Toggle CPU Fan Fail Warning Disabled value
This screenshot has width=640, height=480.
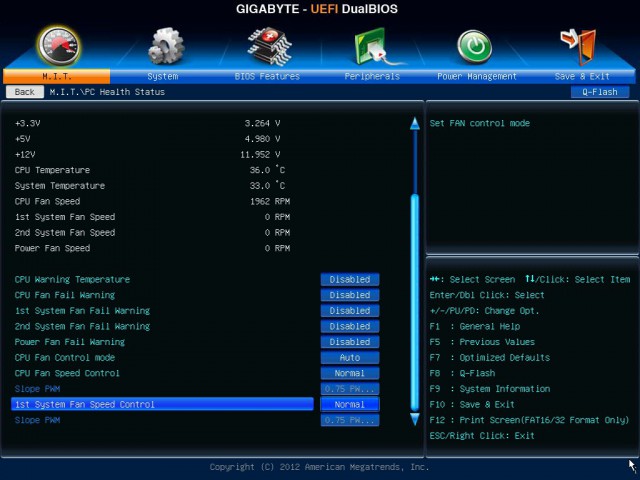(x=349, y=295)
